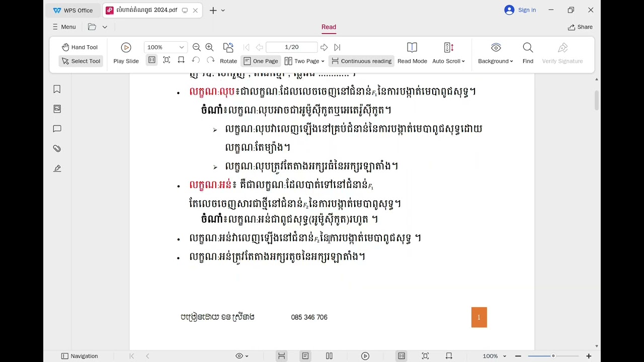Click the page number field 1/20
This screenshot has height=362, width=644.
pyautogui.click(x=292, y=47)
